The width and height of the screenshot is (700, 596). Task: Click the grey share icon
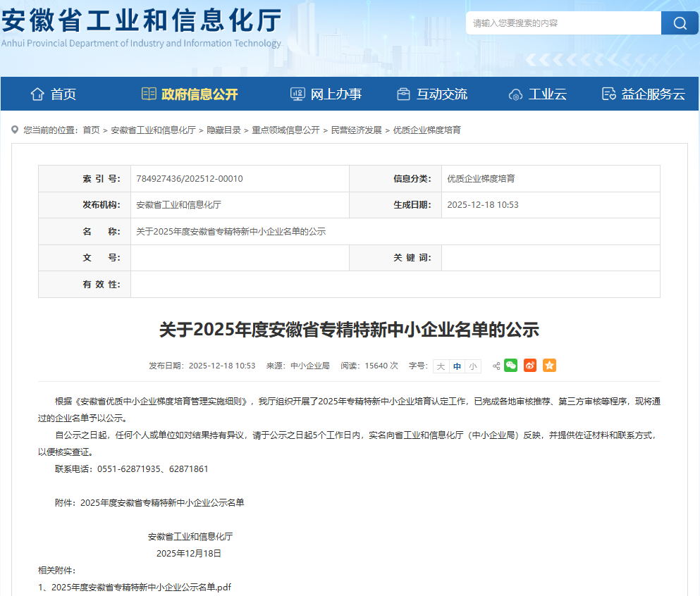(x=496, y=366)
